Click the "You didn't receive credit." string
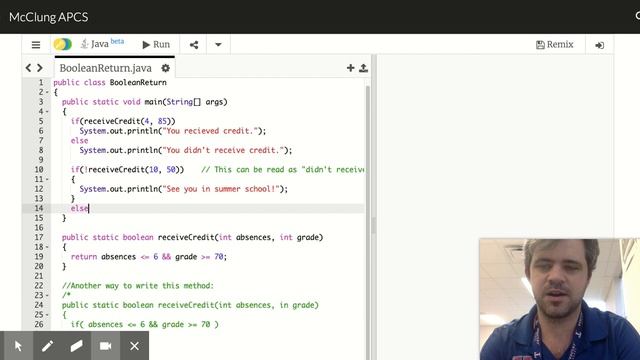The image size is (640, 360). 223,150
